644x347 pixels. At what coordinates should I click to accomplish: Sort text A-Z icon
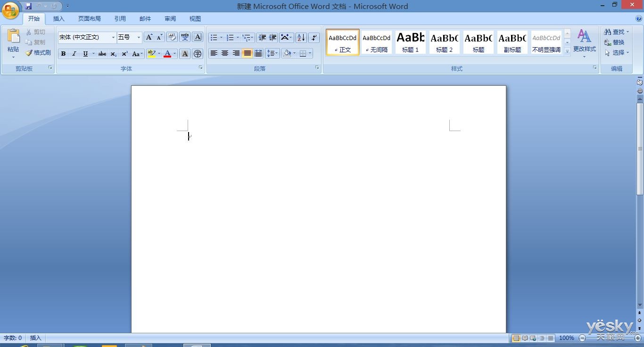[301, 37]
